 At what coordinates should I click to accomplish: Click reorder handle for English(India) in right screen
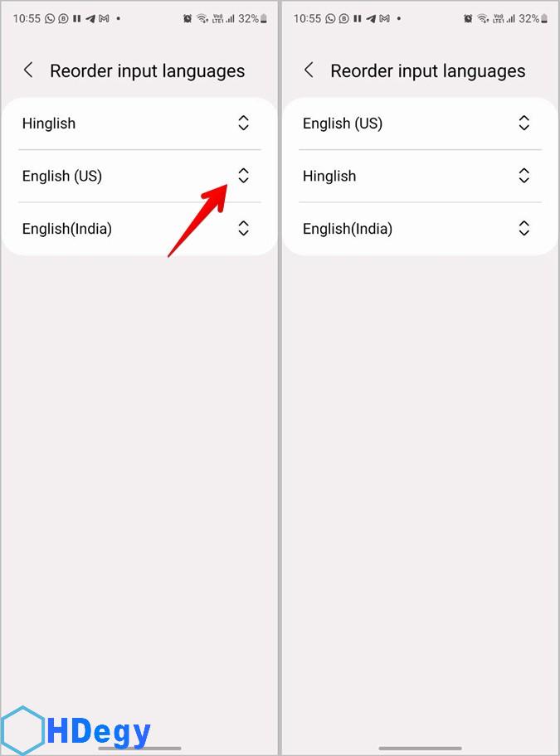(523, 229)
